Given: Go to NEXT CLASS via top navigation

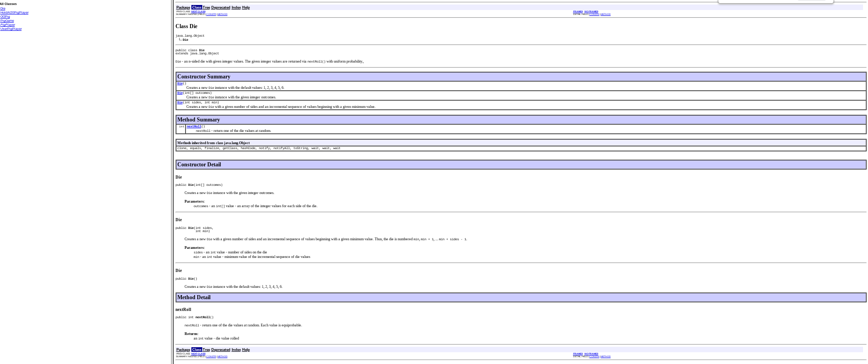Looking at the screenshot, I should click(198, 11).
